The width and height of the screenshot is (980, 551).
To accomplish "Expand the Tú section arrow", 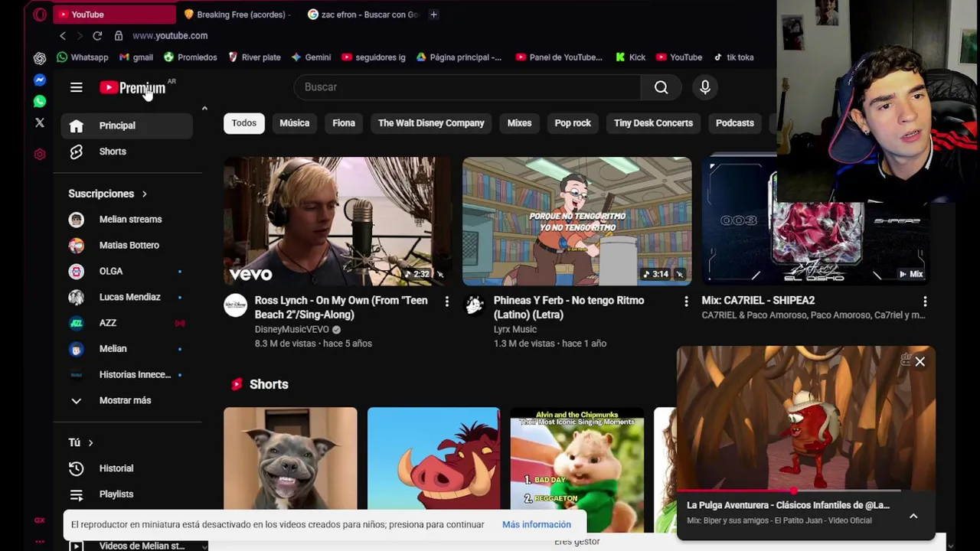I will point(90,443).
